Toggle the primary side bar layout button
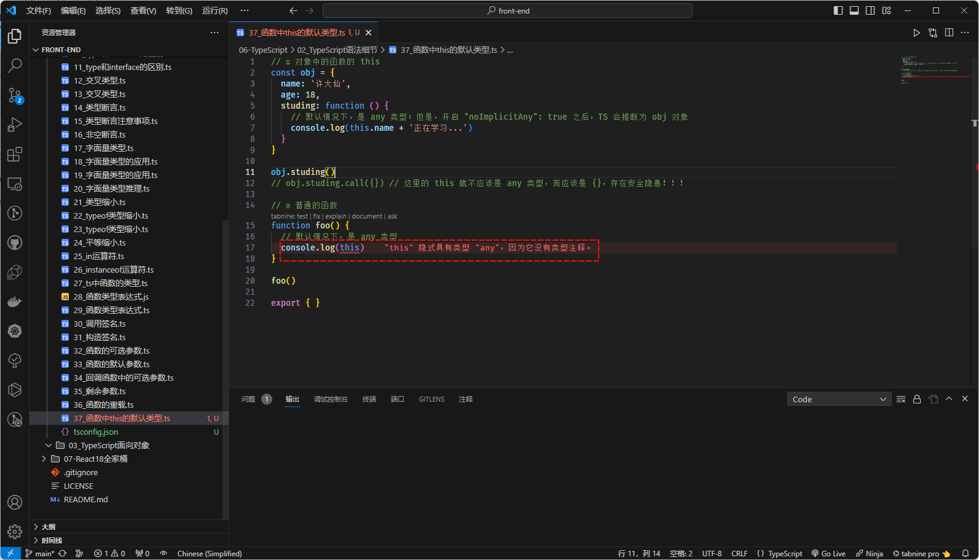This screenshot has height=560, width=979. point(838,10)
